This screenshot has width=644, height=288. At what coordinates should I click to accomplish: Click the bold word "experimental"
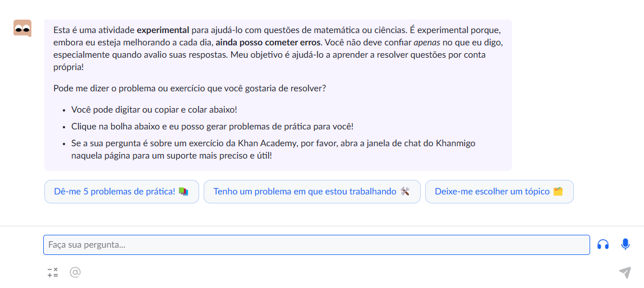(163, 30)
